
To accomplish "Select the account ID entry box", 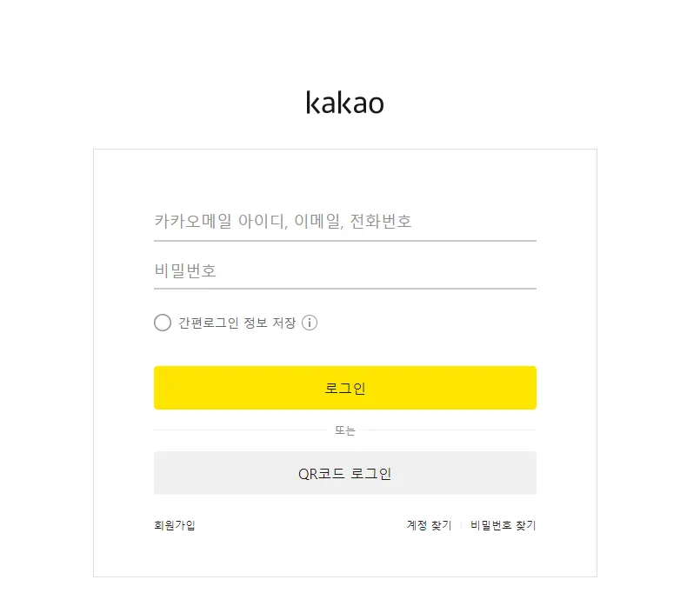I will click(344, 221).
